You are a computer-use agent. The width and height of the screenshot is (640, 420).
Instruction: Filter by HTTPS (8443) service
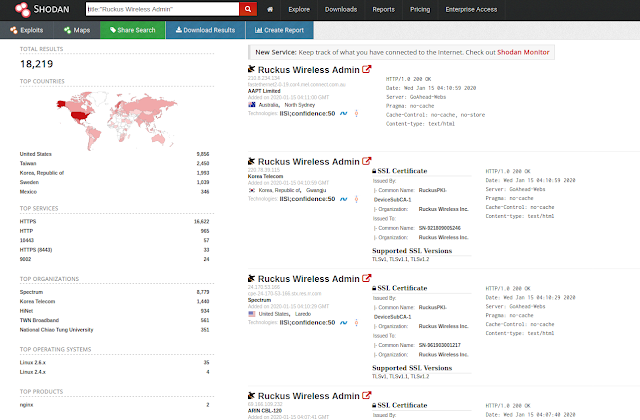[36, 249]
